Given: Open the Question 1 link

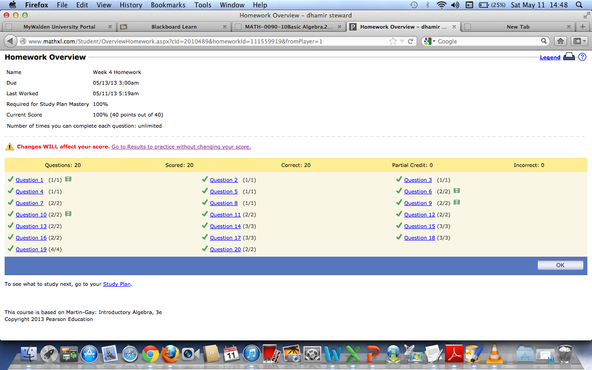Looking at the screenshot, I should click(29, 180).
